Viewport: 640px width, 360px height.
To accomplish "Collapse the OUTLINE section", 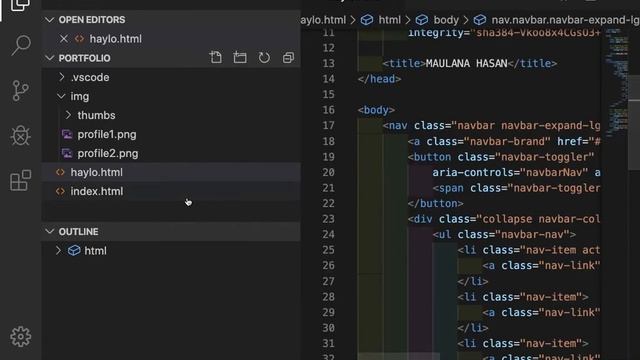I will [x=50, y=231].
